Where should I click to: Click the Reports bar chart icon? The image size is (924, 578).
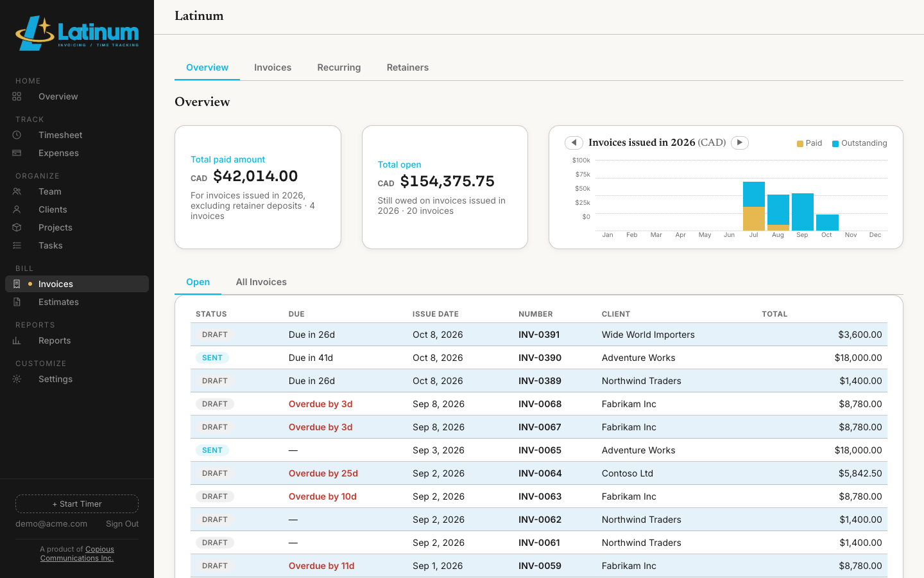pos(17,340)
